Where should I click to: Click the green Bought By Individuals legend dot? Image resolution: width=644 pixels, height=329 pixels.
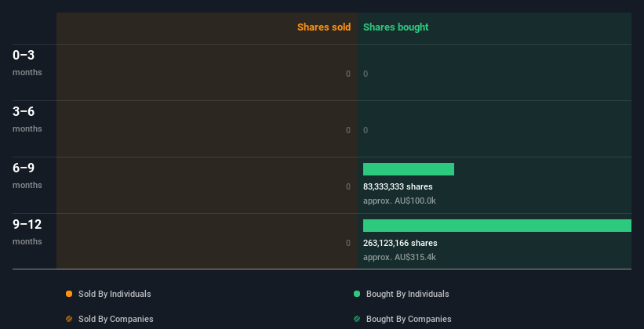(x=357, y=294)
